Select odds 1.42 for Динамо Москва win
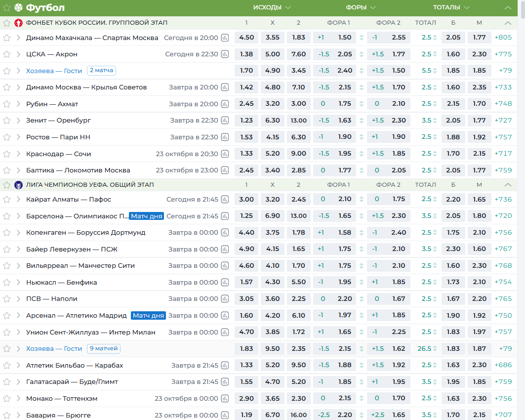 [x=246, y=87]
